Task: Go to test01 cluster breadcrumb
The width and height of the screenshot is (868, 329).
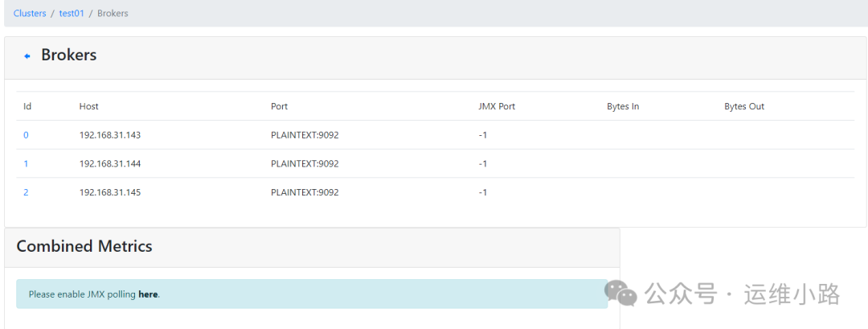Action: pos(72,14)
